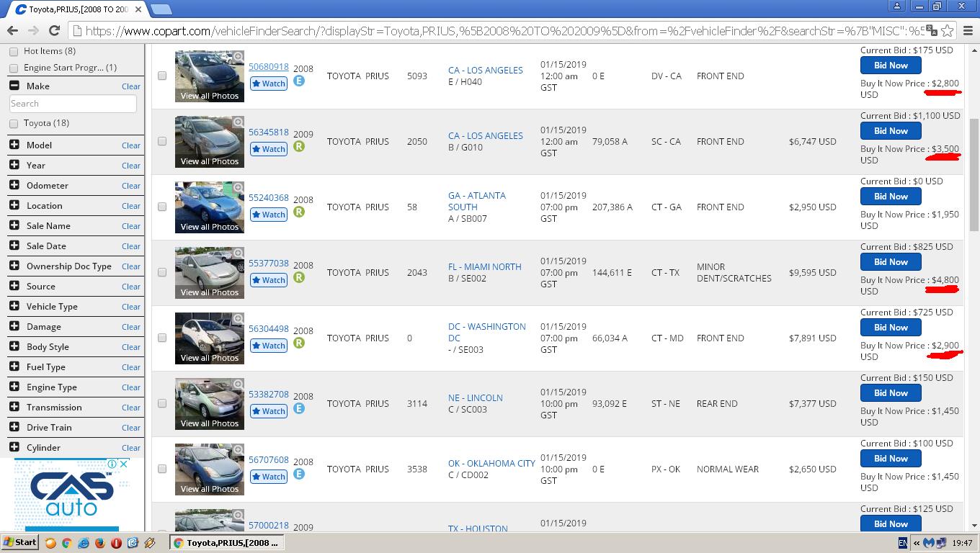
Task: Zoom the photo of lot 50680918
Action: [x=238, y=56]
